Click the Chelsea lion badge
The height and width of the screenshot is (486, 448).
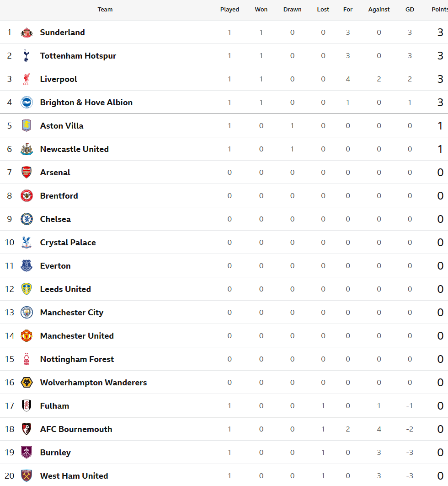[x=27, y=219]
